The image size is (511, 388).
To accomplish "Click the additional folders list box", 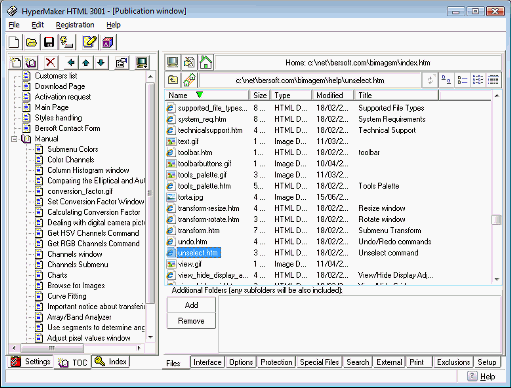I will 360,324.
